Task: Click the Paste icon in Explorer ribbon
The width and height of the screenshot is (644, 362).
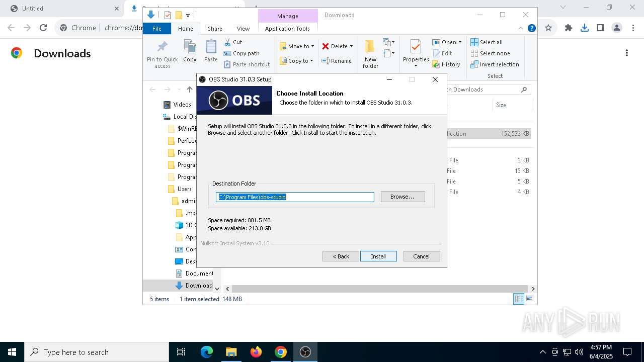Action: tap(211, 51)
